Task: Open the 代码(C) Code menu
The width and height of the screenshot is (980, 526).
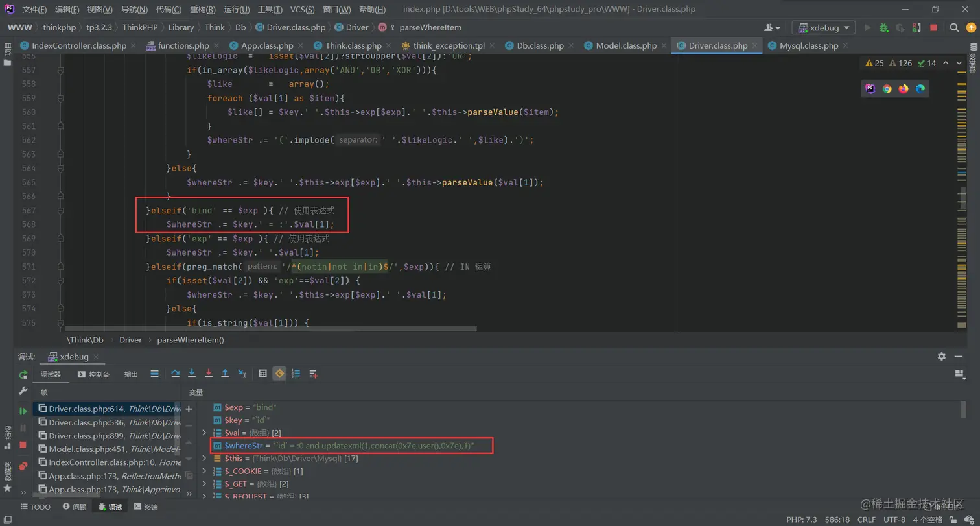Action: pyautogui.click(x=169, y=10)
